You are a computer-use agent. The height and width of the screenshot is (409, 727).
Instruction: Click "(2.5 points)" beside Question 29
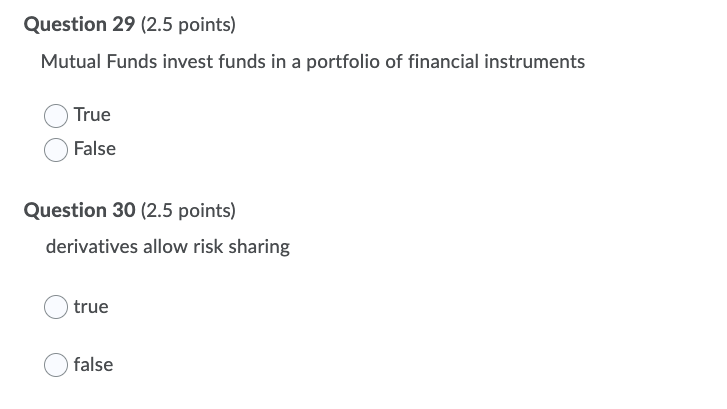point(188,25)
